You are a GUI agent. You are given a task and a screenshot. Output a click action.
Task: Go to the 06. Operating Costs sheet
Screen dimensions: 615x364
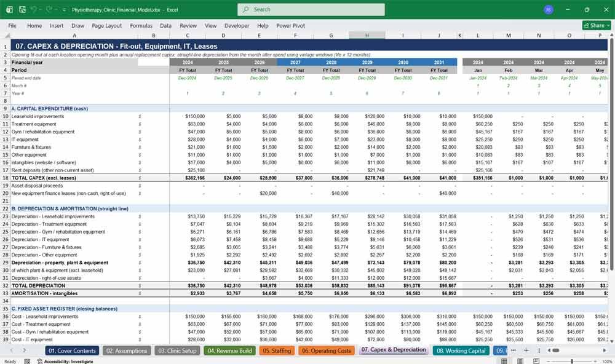pos(327,350)
